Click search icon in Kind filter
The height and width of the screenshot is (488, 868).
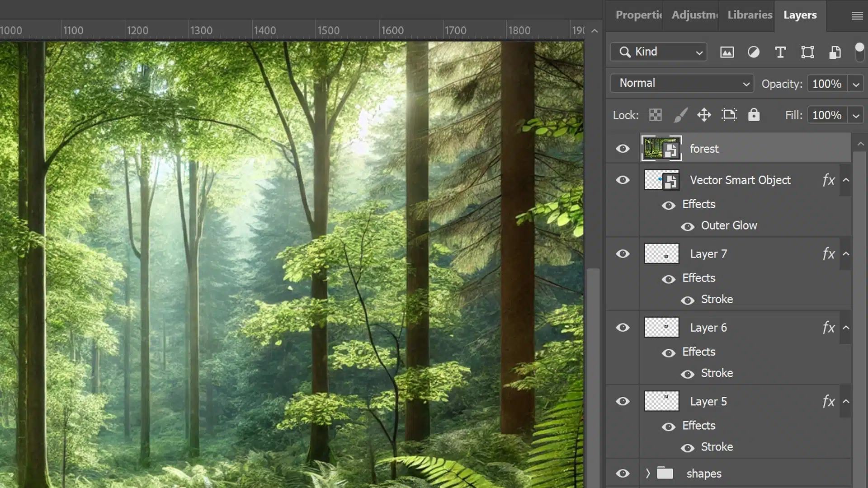(625, 52)
